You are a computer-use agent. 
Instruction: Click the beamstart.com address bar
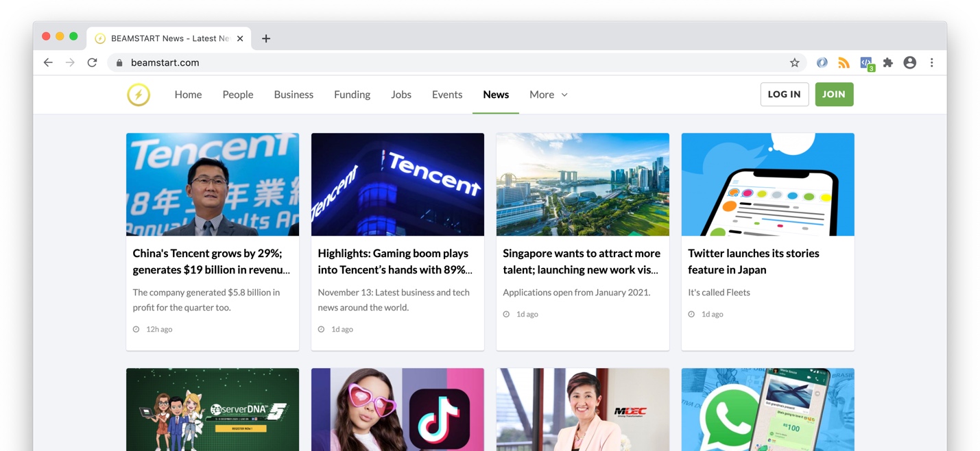pyautogui.click(x=453, y=62)
